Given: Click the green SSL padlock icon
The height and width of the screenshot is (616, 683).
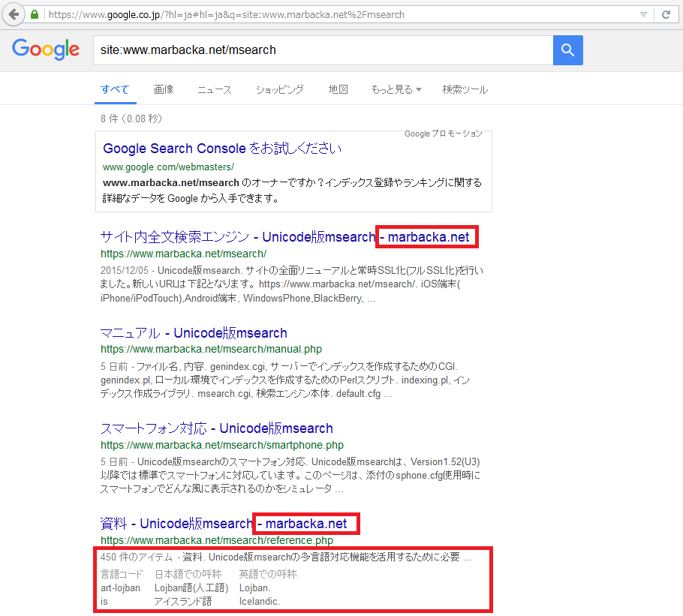Looking at the screenshot, I should [x=35, y=14].
